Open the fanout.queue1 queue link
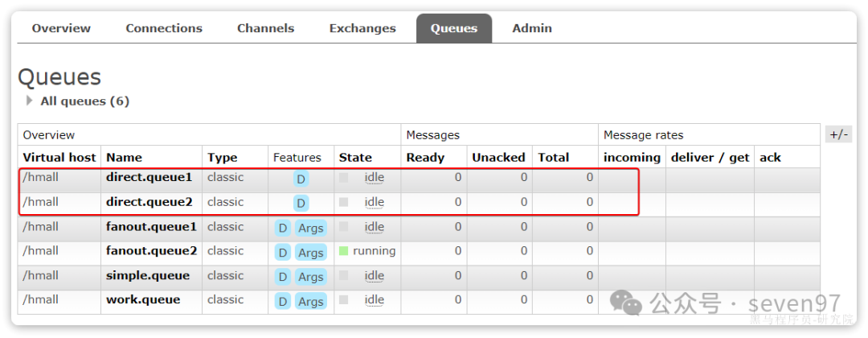This screenshot has width=868, height=338. pos(151,227)
